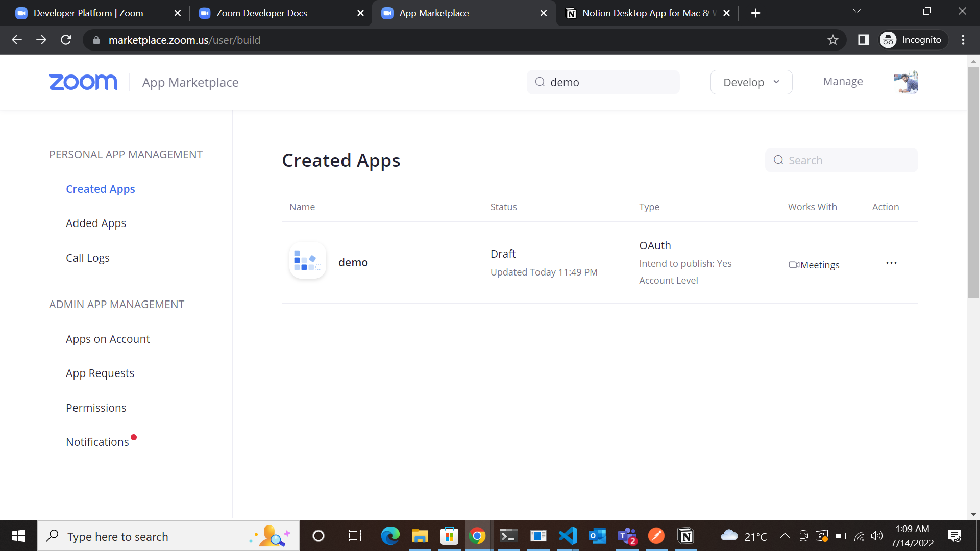This screenshot has height=551, width=980.
Task: Open the demo app's action ellipsis menu
Action: pos(891,262)
